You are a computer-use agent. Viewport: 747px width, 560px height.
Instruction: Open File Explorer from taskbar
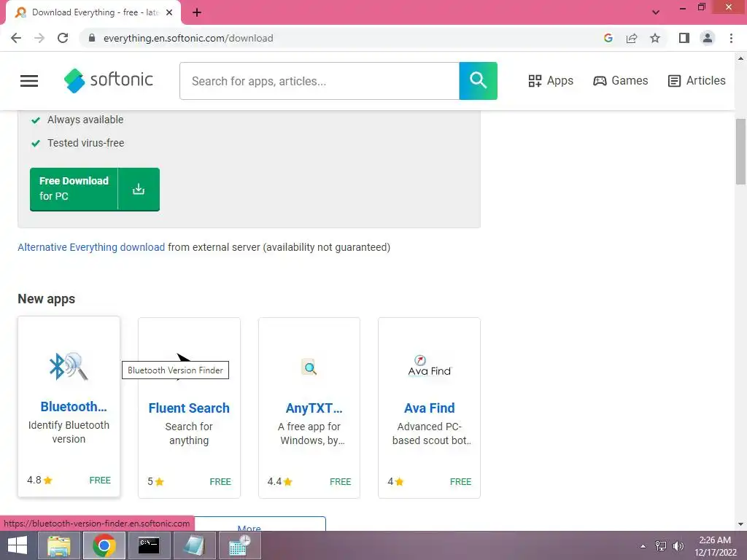pos(58,545)
